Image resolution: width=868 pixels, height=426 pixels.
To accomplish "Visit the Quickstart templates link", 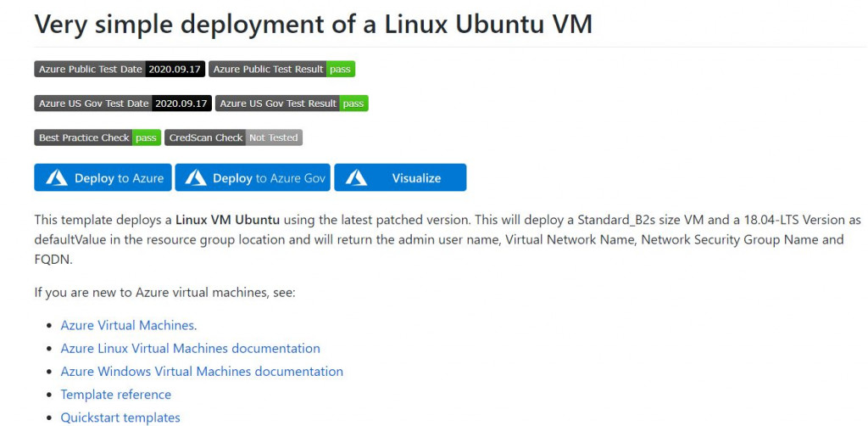I will 120,417.
